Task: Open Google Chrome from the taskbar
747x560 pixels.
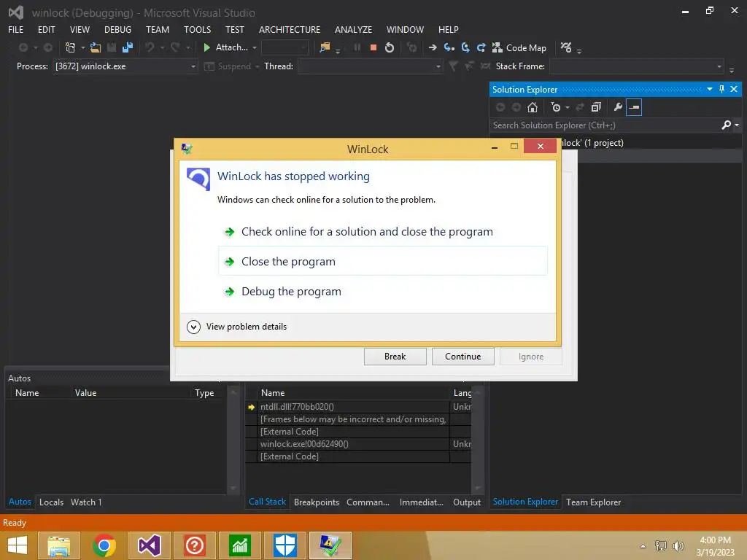Action: click(104, 545)
